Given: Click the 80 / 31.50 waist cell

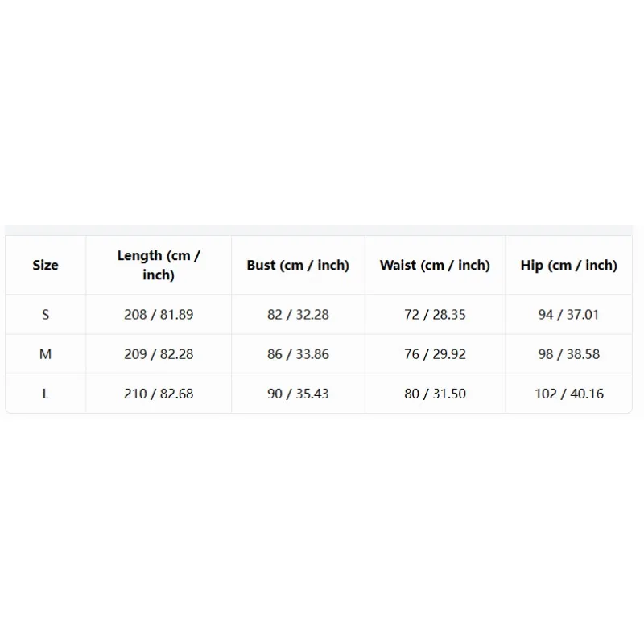Looking at the screenshot, I should 435,394.
